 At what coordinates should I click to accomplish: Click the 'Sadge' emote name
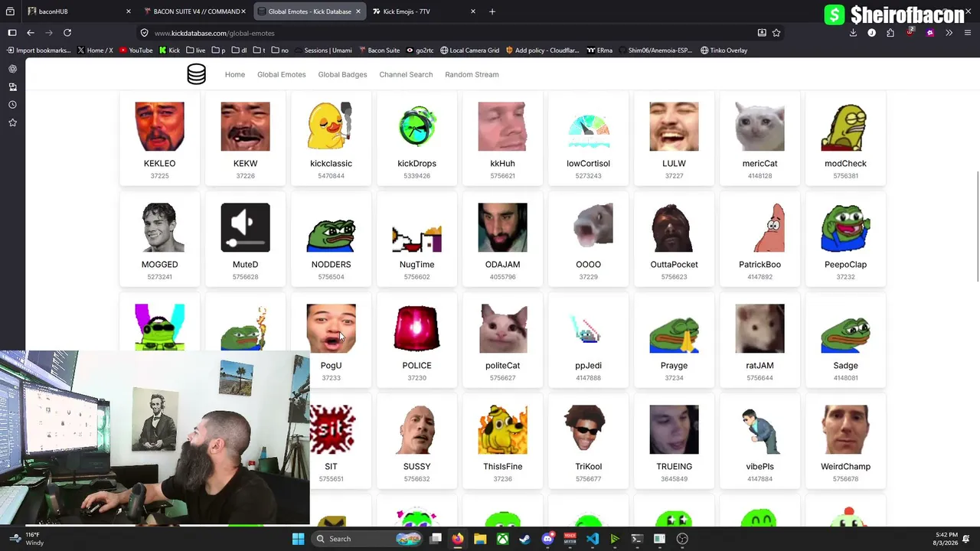pos(845,366)
